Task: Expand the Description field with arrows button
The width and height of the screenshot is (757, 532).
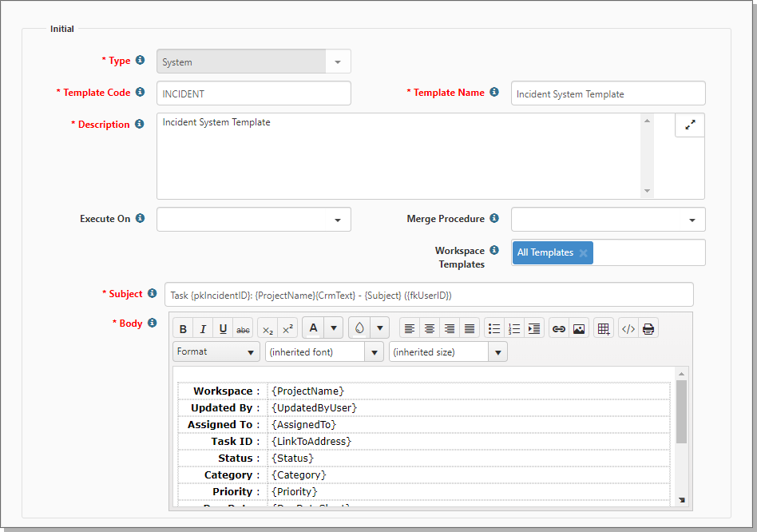Action: pos(690,125)
